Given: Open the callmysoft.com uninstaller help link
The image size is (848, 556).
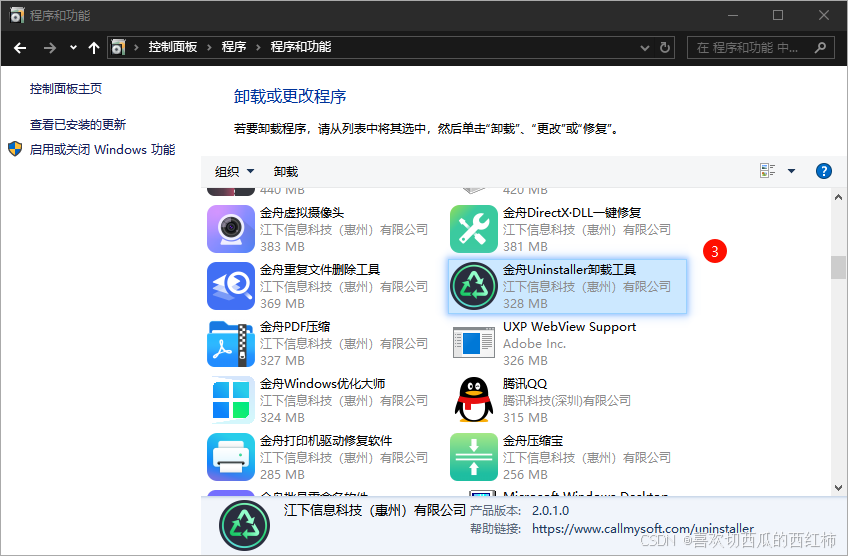Looking at the screenshot, I should 643,528.
